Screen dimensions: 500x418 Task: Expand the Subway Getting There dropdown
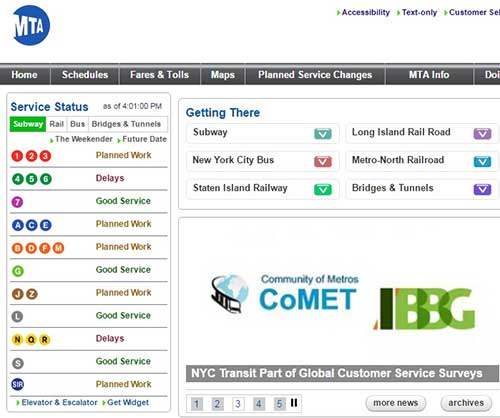[x=322, y=134]
